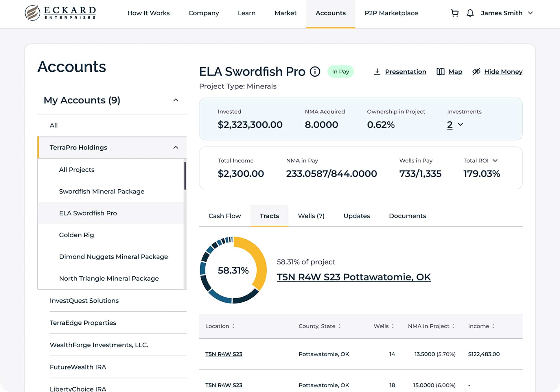Click the 233.0587/844.0000 NMA in Pay value
Image resolution: width=560 pixels, height=392 pixels.
(x=331, y=173)
